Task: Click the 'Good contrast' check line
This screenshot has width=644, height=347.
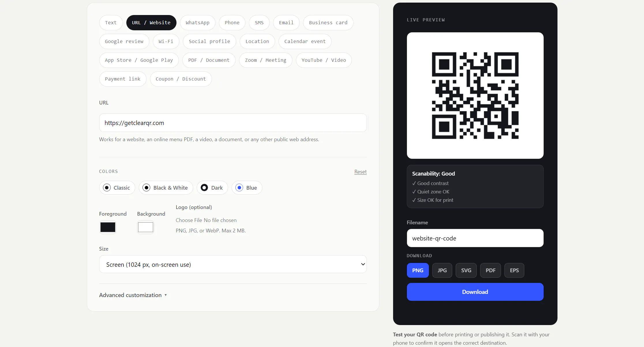Action: [x=430, y=183]
